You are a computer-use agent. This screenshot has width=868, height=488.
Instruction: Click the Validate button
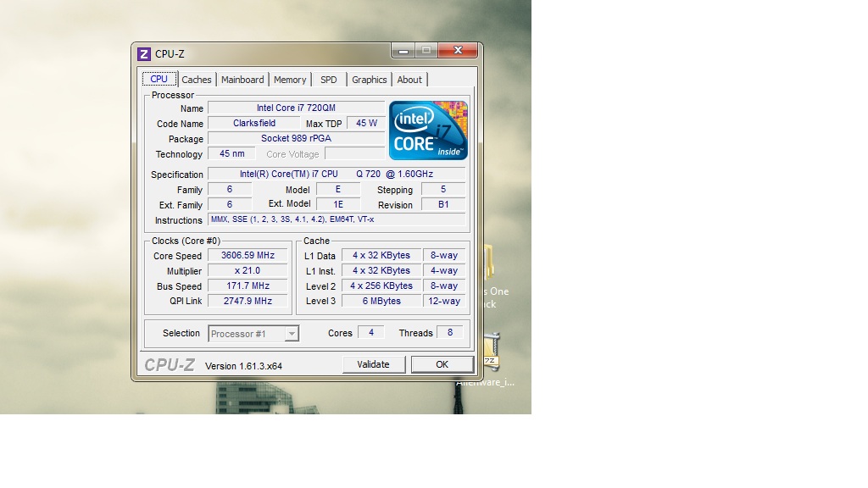click(x=373, y=364)
